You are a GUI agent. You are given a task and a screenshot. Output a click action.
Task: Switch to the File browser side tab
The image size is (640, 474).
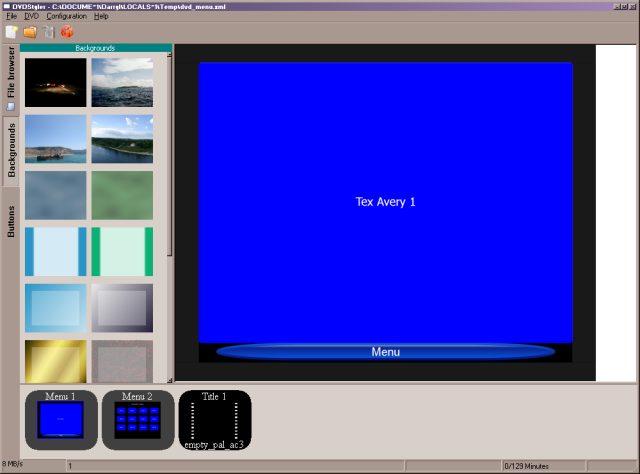click(x=11, y=78)
